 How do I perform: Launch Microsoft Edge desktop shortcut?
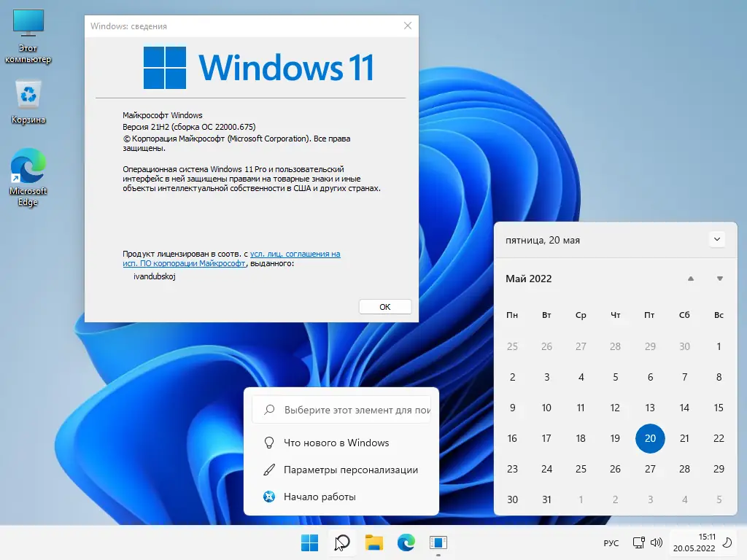tap(28, 177)
